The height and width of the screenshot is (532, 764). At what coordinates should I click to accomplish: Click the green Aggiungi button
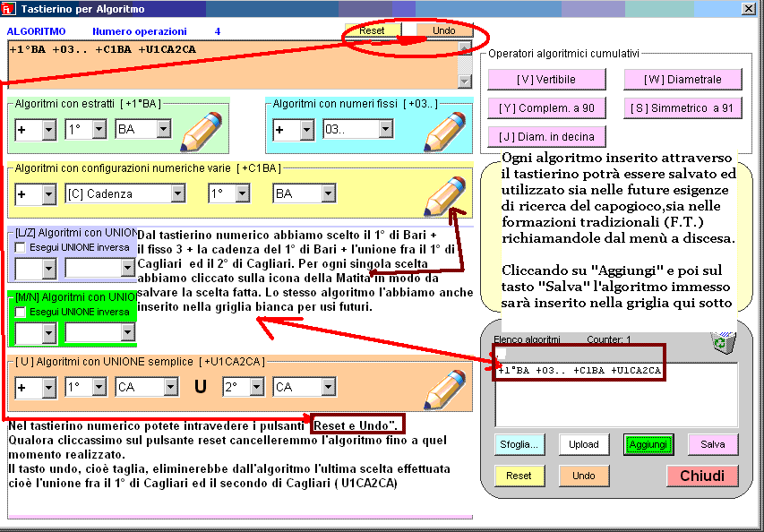[x=648, y=444]
